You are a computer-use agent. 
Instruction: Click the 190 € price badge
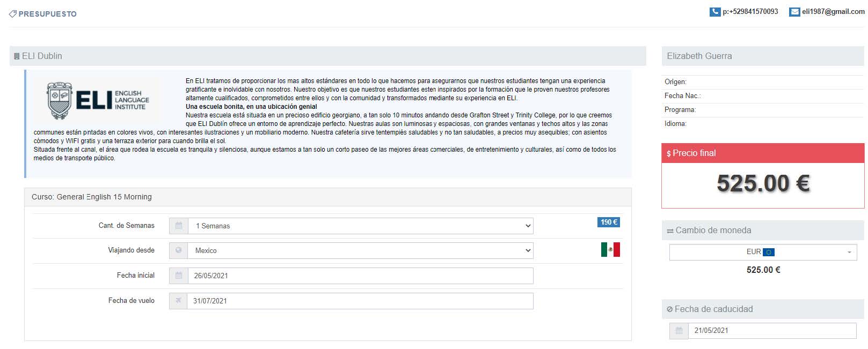pyautogui.click(x=608, y=222)
